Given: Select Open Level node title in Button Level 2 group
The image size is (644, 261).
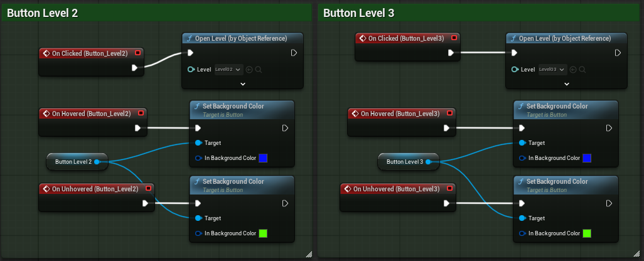Looking at the screenshot, I should click(242, 38).
